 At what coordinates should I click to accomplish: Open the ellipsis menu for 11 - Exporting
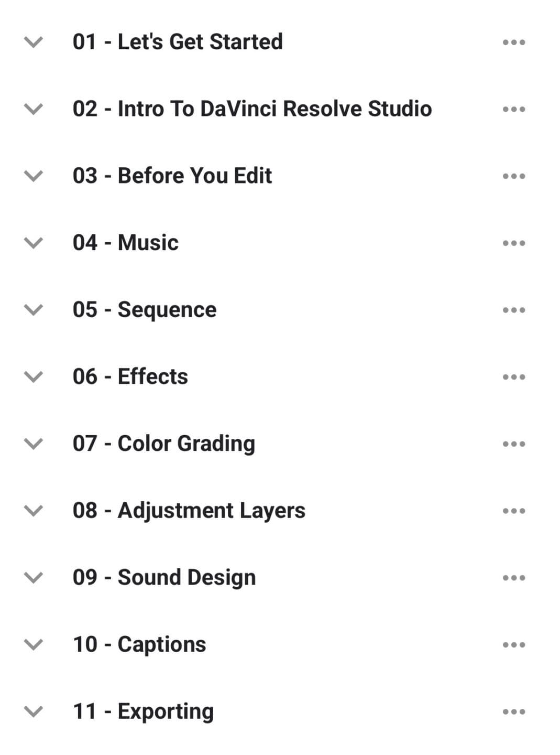click(x=513, y=711)
